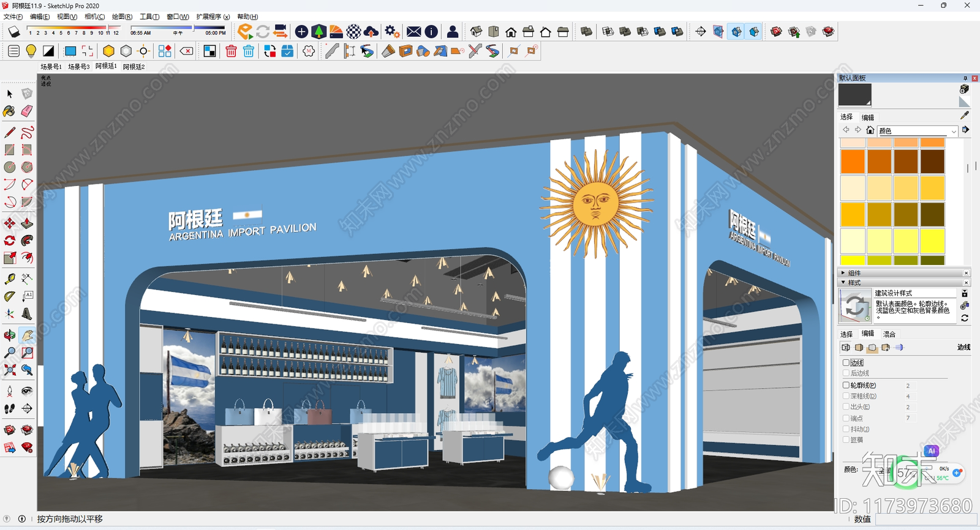980x530 pixels.
Task: Select the Push/Pull tool
Action: 27,223
